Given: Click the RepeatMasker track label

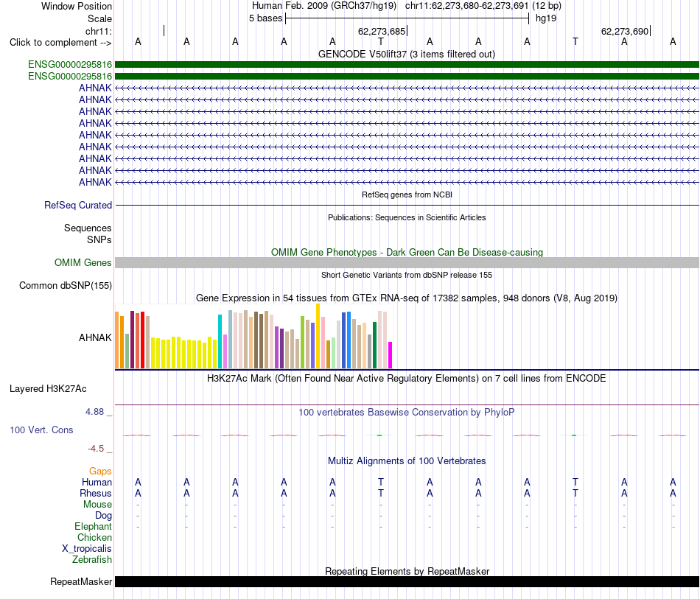Looking at the screenshot, I should (x=81, y=581).
